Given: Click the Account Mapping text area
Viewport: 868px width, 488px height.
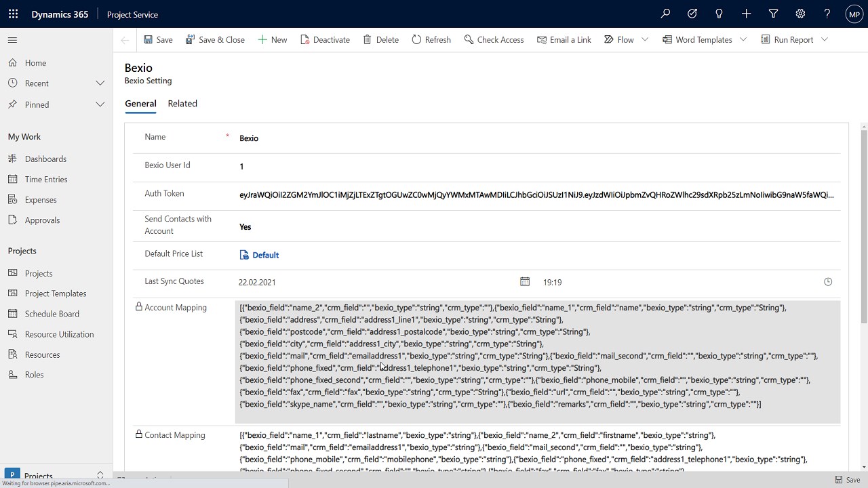Looking at the screenshot, I should pos(538,362).
